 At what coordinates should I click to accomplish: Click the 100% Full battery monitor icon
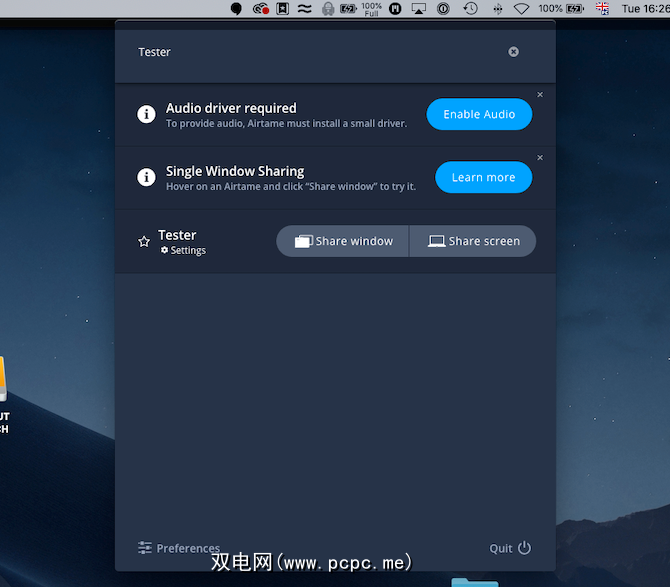[360, 9]
